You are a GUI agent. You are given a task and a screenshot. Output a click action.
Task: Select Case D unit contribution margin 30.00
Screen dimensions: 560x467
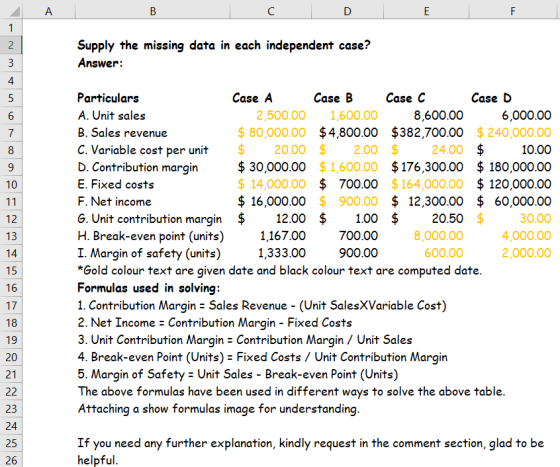(514, 219)
